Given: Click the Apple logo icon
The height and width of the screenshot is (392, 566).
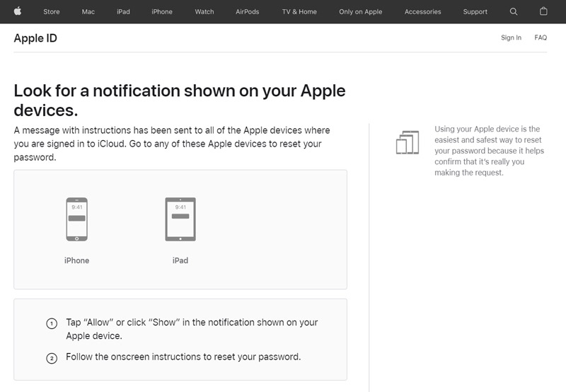Looking at the screenshot, I should click(18, 11).
